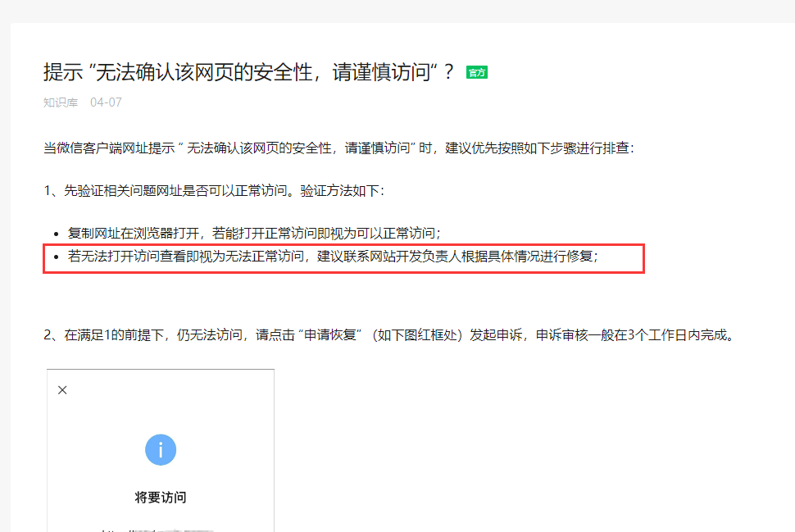Click step 2 line mentioning 申请恢复
This screenshot has height=532, width=795.
click(x=388, y=335)
